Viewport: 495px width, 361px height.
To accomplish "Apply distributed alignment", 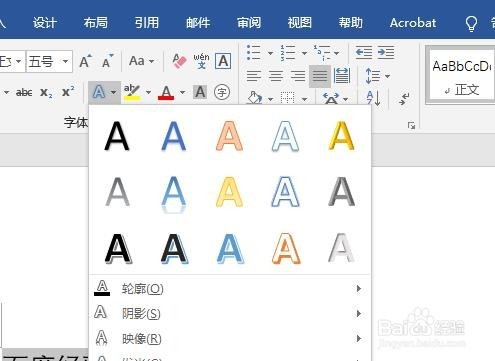I will coord(342,76).
